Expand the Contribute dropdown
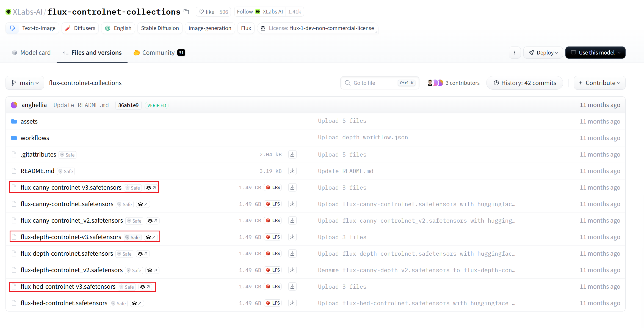The image size is (644, 328). point(599,83)
